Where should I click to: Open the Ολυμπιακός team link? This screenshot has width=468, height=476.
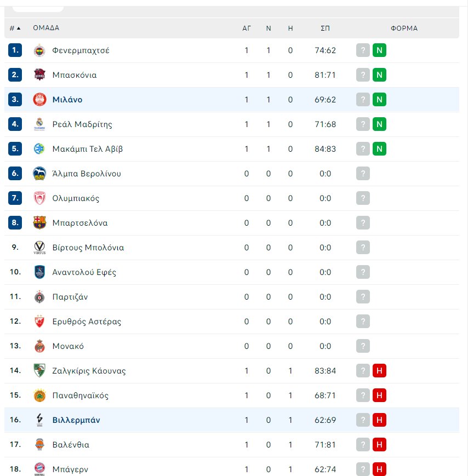76,198
